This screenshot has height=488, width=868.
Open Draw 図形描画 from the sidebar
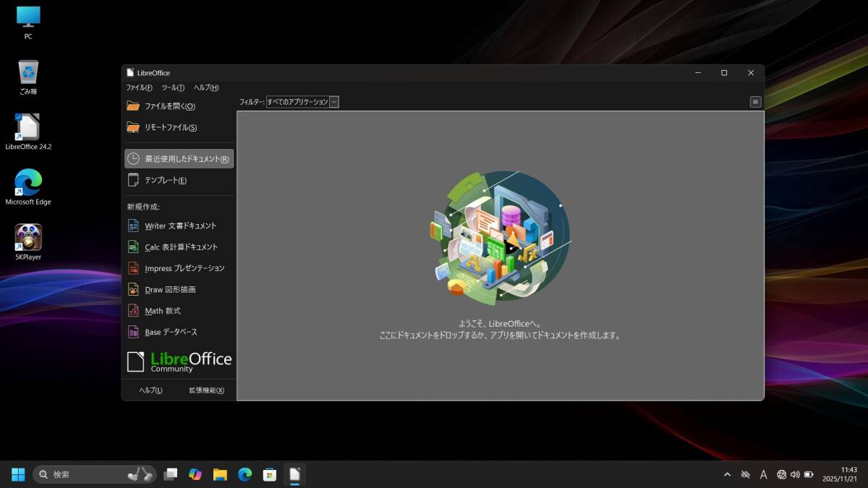pos(169,289)
